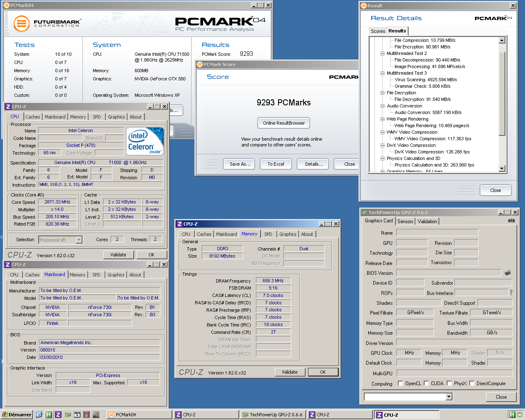Click the red quick launch icon

coord(87,415)
